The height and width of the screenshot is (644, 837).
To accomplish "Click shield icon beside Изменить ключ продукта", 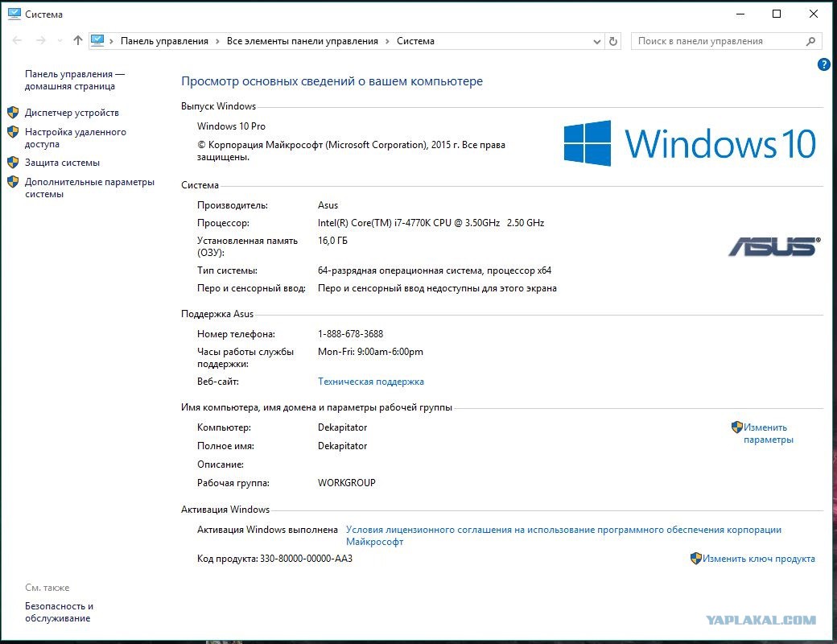I will tap(695, 559).
